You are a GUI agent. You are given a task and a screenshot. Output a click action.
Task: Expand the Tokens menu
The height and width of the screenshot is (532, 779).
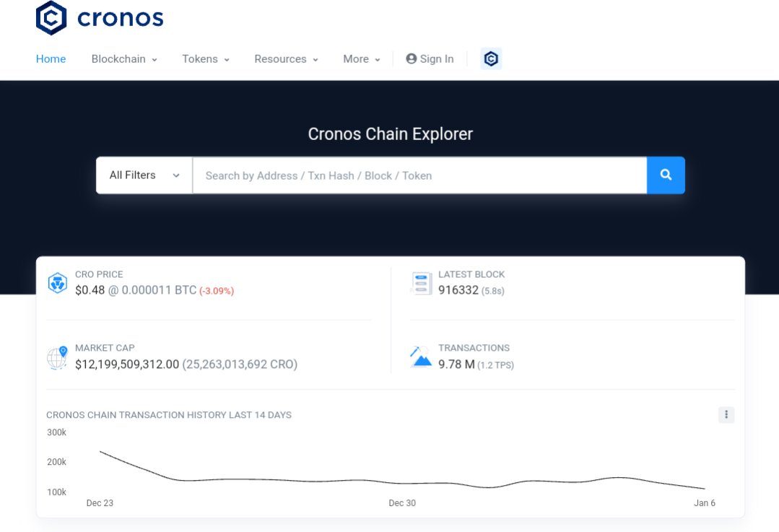(x=206, y=58)
